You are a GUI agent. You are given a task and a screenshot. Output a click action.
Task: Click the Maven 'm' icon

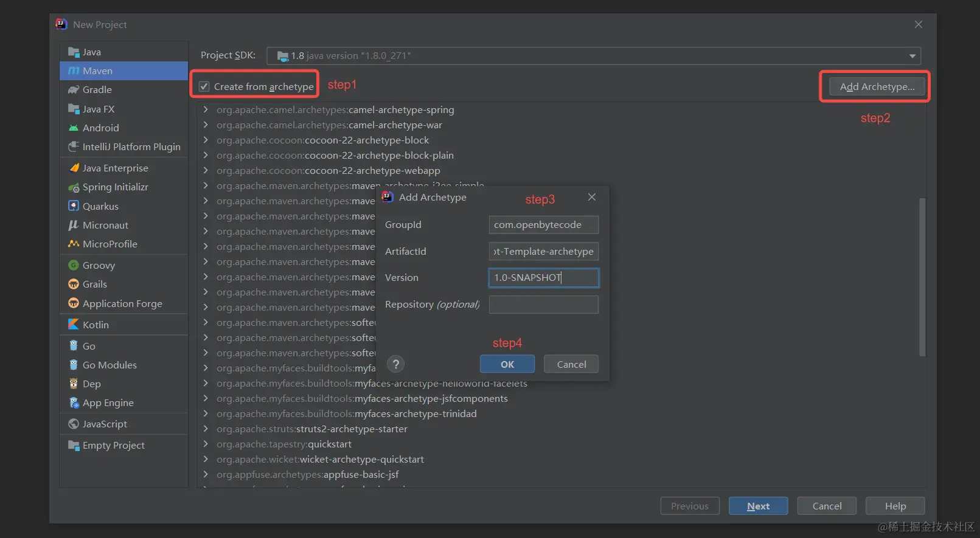pyautogui.click(x=74, y=71)
